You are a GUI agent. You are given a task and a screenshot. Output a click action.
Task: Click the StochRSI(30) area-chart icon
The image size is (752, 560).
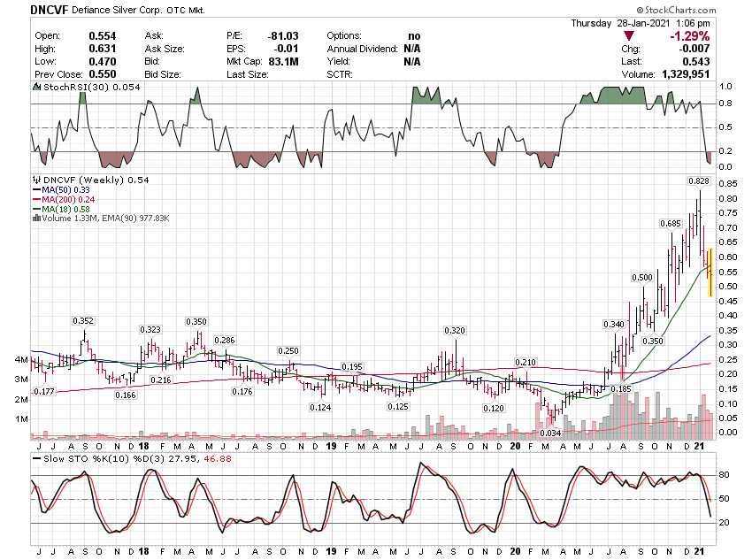(x=36, y=88)
